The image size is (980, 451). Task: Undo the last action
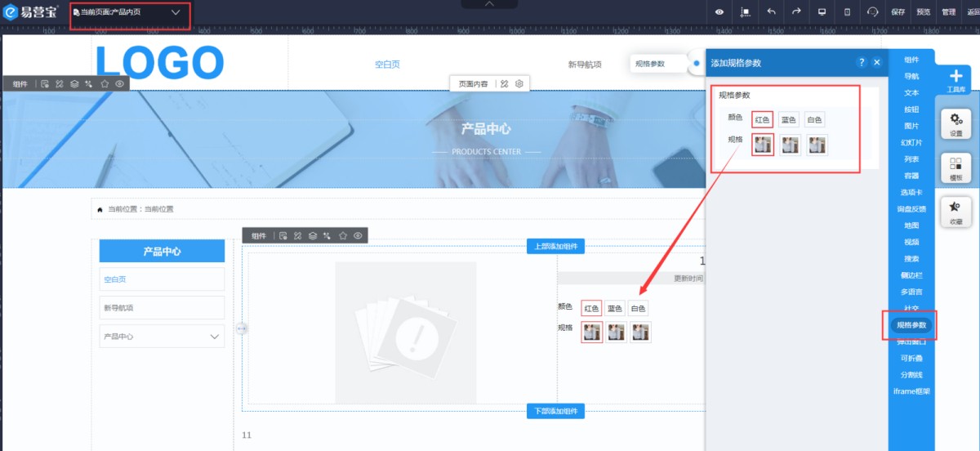pos(771,12)
